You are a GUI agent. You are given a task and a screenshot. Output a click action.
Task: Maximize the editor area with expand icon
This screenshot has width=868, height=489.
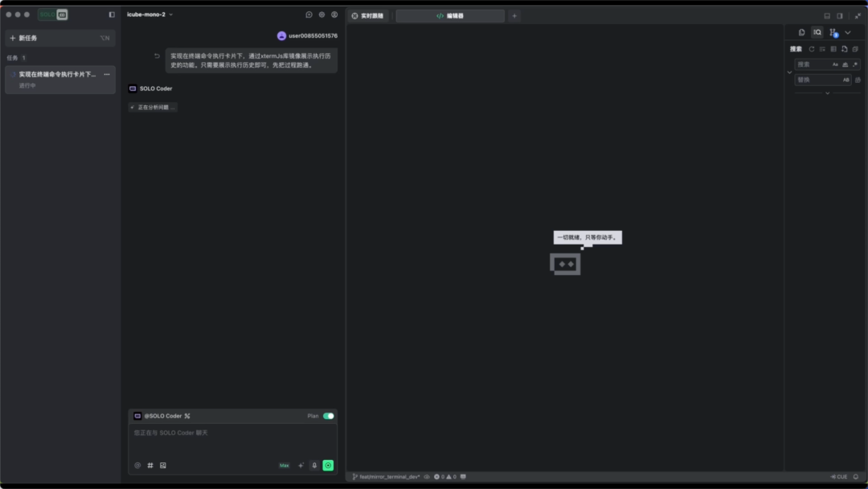pos(858,16)
